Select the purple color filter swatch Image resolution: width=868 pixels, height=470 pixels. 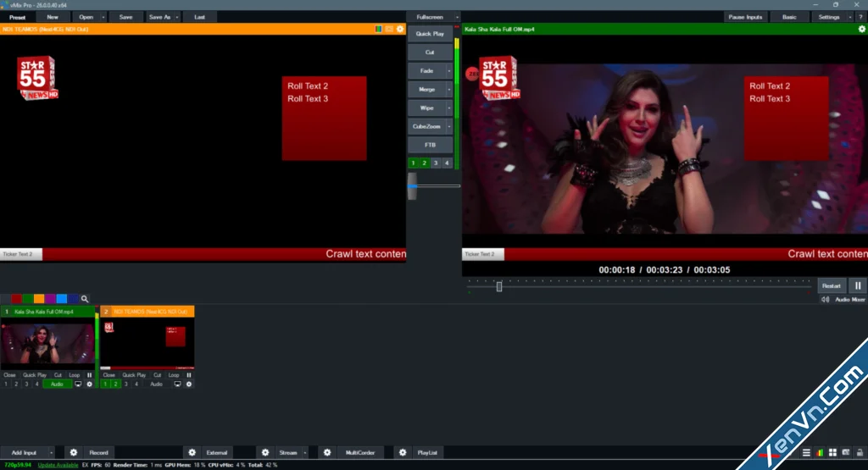point(50,299)
